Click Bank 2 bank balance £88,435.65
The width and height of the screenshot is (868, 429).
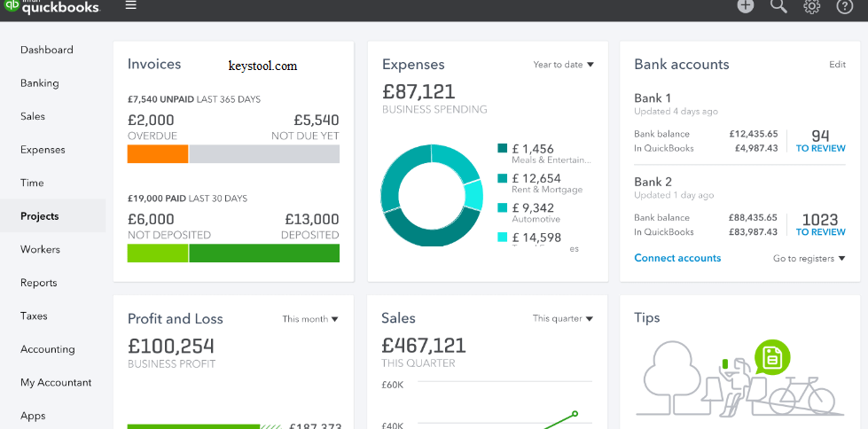pos(754,217)
